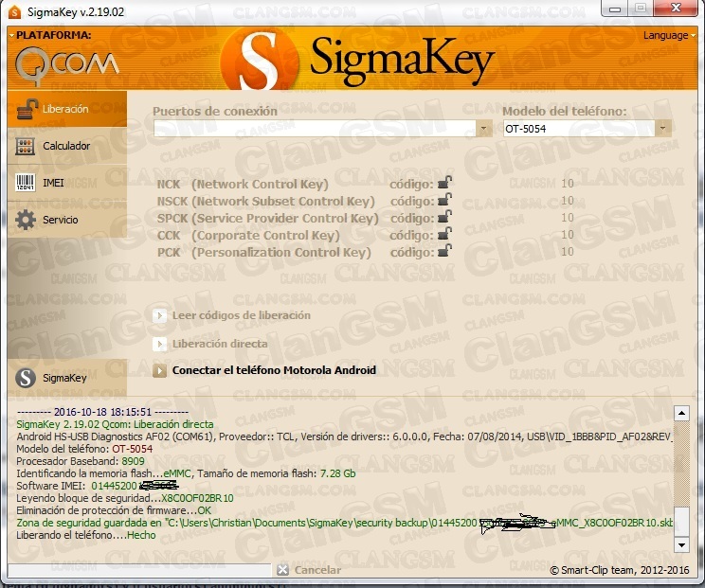
Task: Click the NSCK código lock icon
Action: click(444, 200)
